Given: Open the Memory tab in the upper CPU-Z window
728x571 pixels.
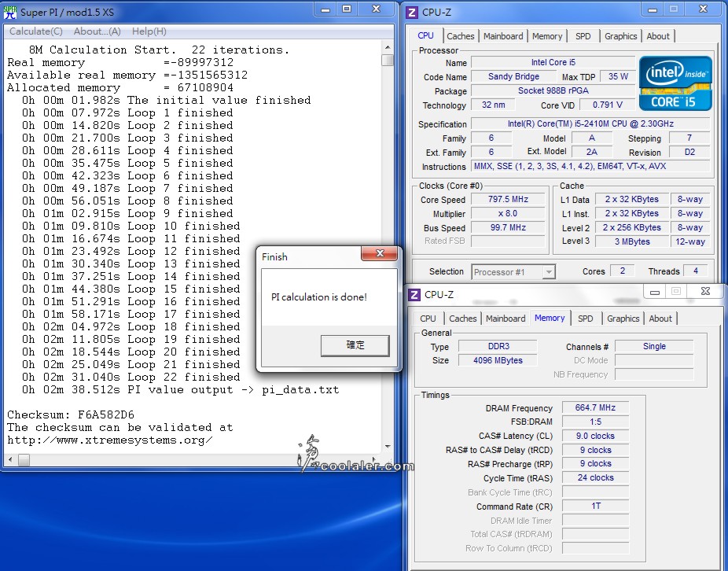Looking at the screenshot, I should 547,36.
